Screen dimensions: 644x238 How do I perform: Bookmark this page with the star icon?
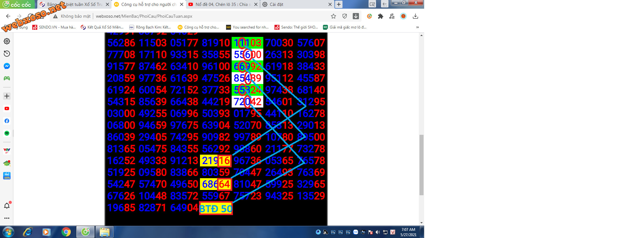point(333,16)
